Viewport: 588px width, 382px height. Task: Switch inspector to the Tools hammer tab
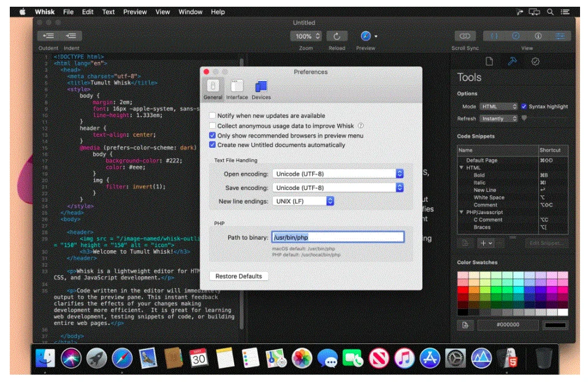click(x=512, y=61)
